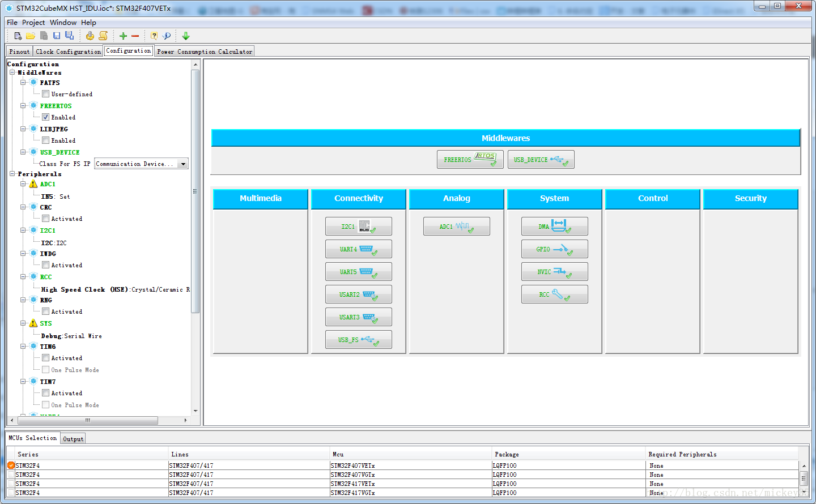Open the RCC system configuration button

pos(555,294)
